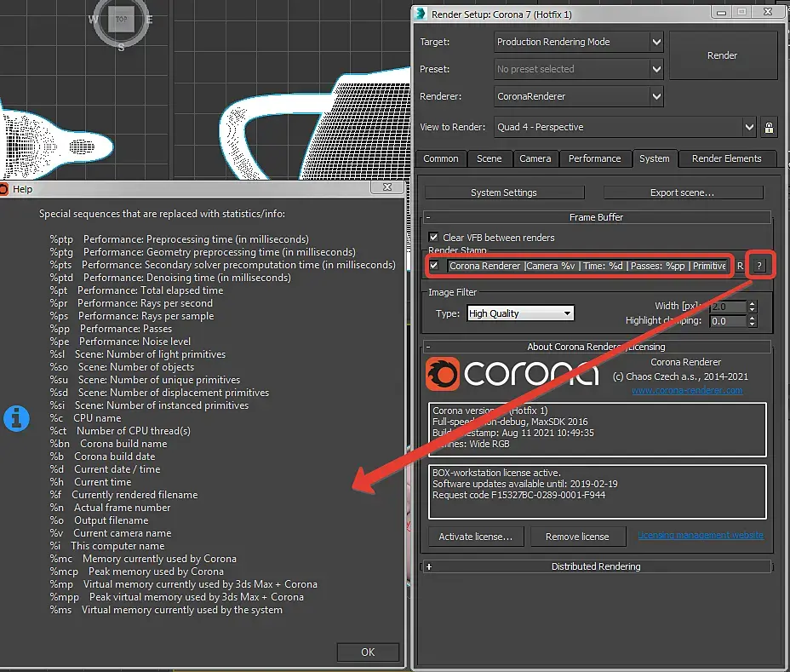Decrease Width [px] with spinner down arrow
This screenshot has width=790, height=672.
point(753,309)
